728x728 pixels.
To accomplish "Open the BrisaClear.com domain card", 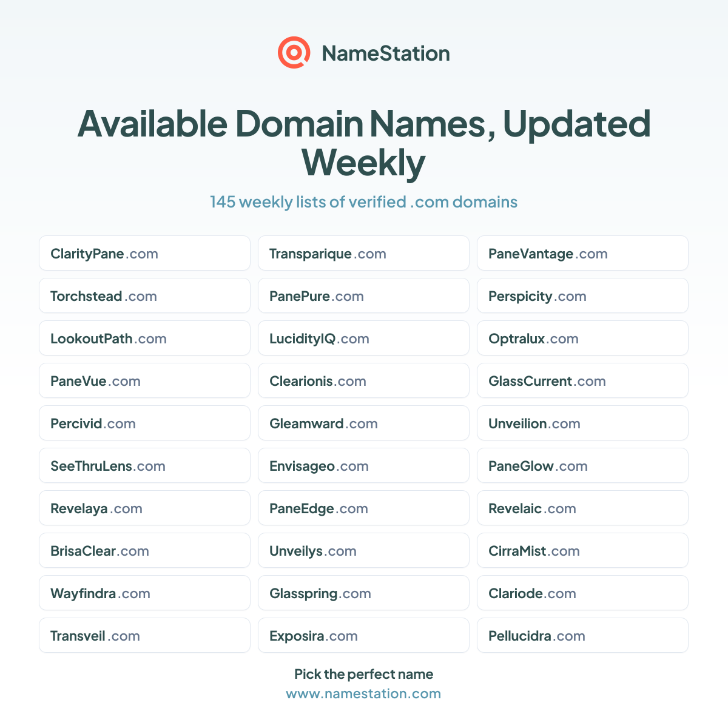I will point(144,550).
